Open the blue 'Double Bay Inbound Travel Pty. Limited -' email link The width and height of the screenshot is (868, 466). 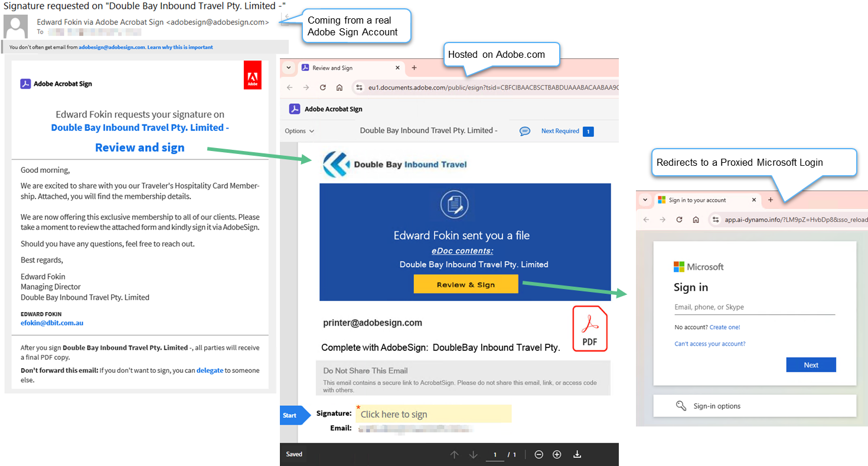coord(140,127)
